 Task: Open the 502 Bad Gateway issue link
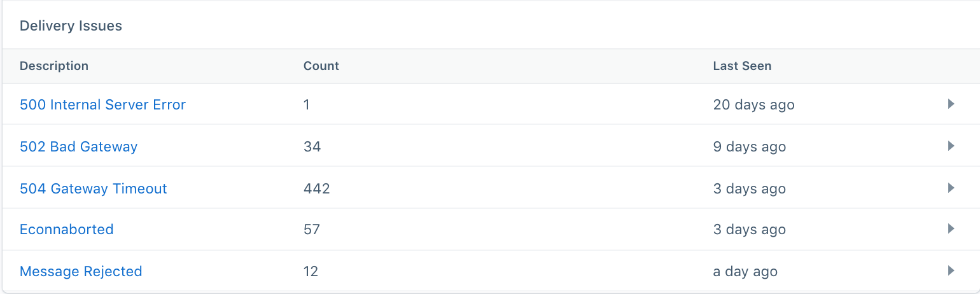(78, 146)
